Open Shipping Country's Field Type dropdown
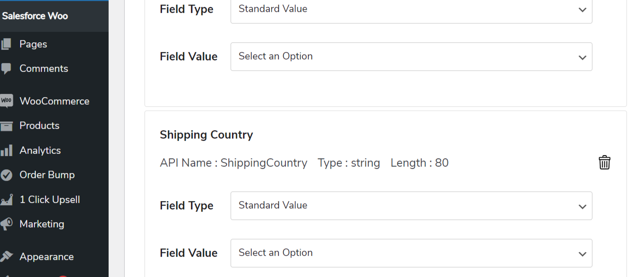Viewport: 644px width, 277px height. click(x=411, y=206)
